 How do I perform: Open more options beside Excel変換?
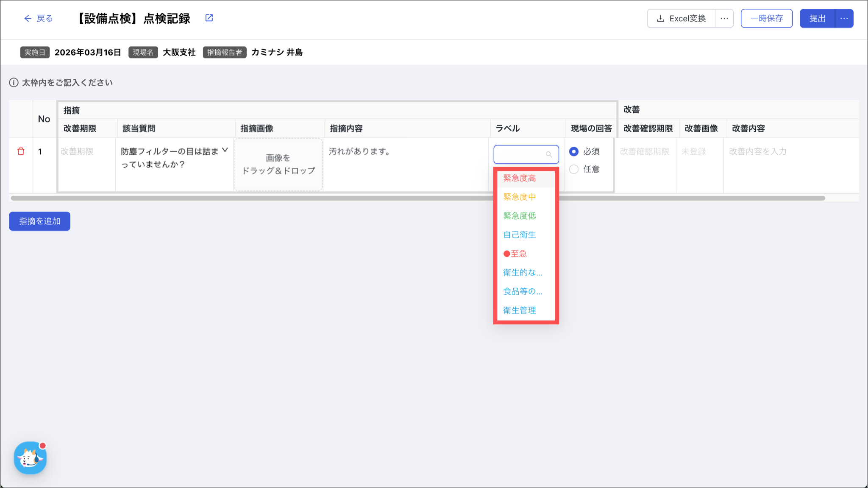(724, 19)
